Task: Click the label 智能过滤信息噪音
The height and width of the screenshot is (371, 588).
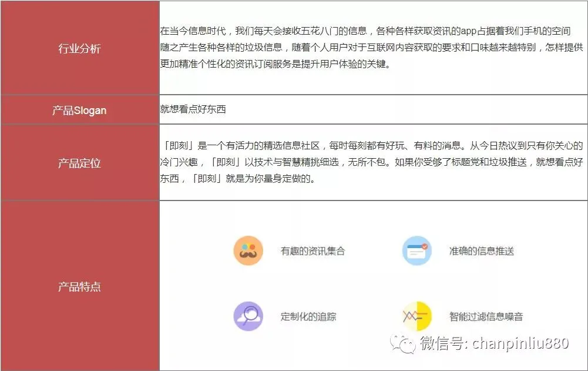Action: coord(486,316)
